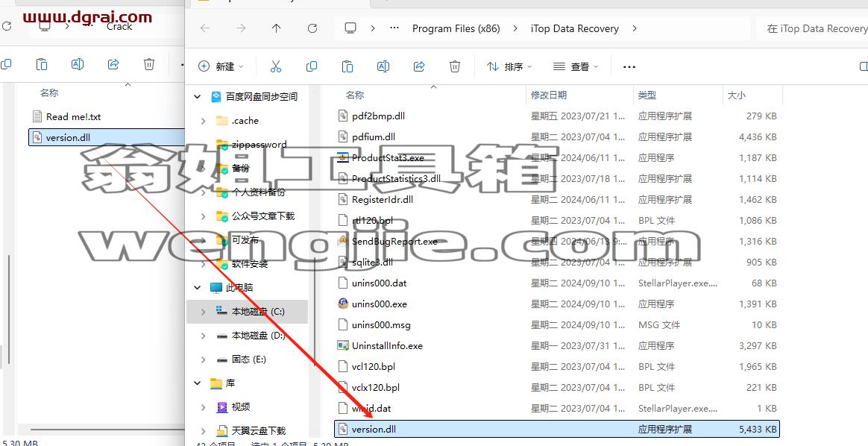
Task: Select ProductStat3.exe file
Action: (388, 157)
